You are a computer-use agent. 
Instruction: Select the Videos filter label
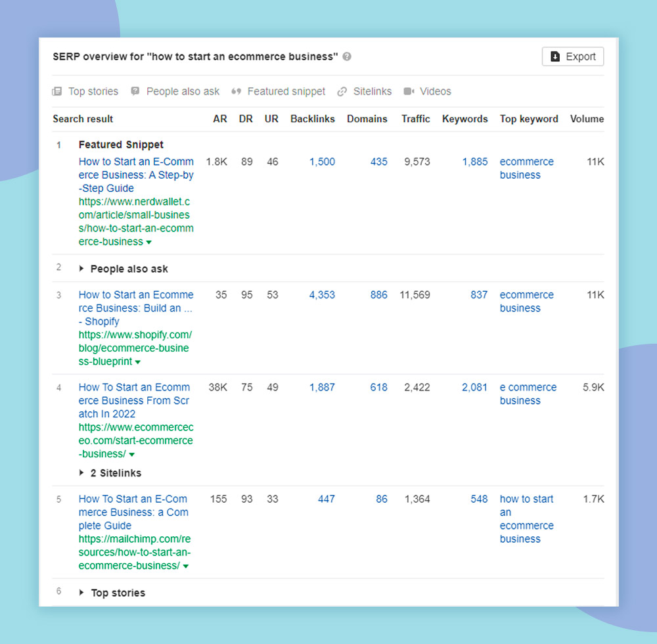tap(436, 91)
